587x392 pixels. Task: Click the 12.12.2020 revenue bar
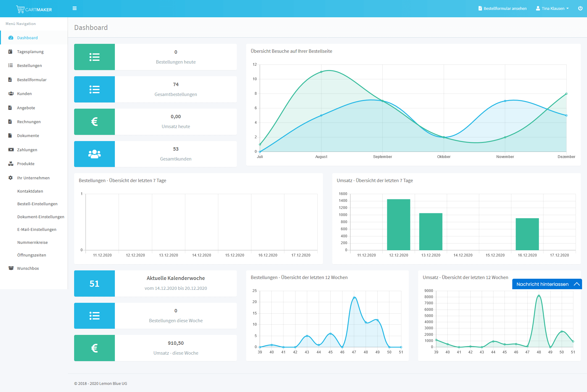[x=398, y=224]
